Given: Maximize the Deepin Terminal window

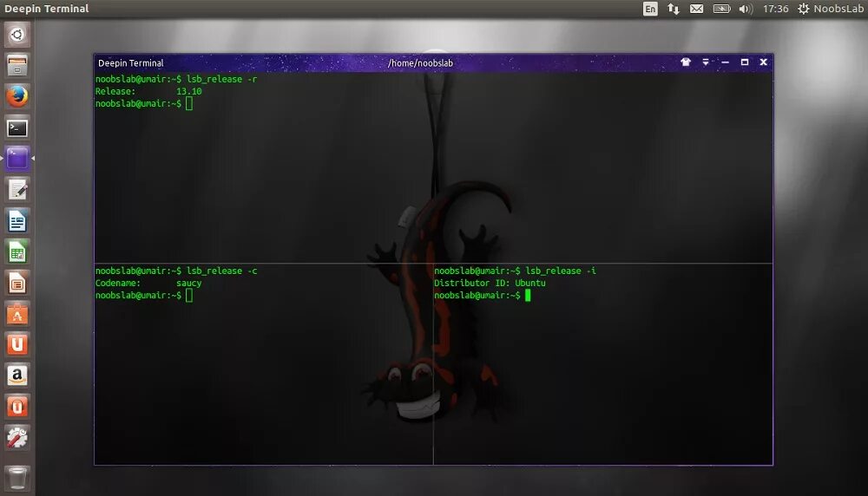Looking at the screenshot, I should click(745, 62).
